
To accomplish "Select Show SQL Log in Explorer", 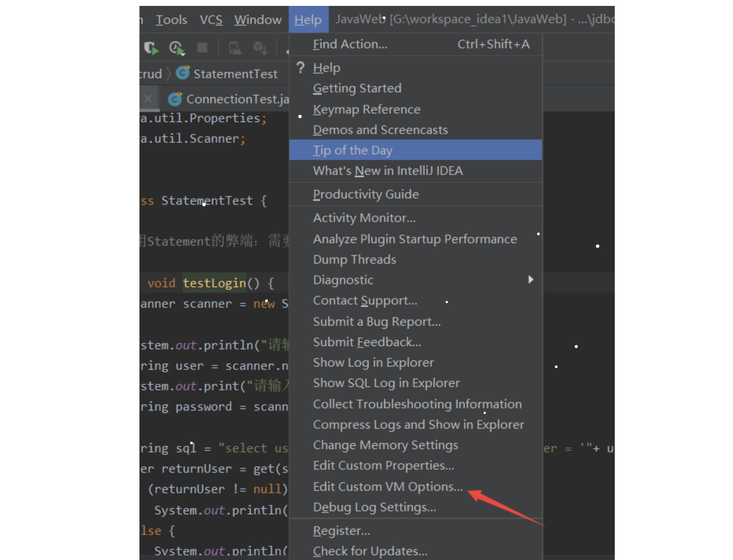I will [x=416, y=383].
